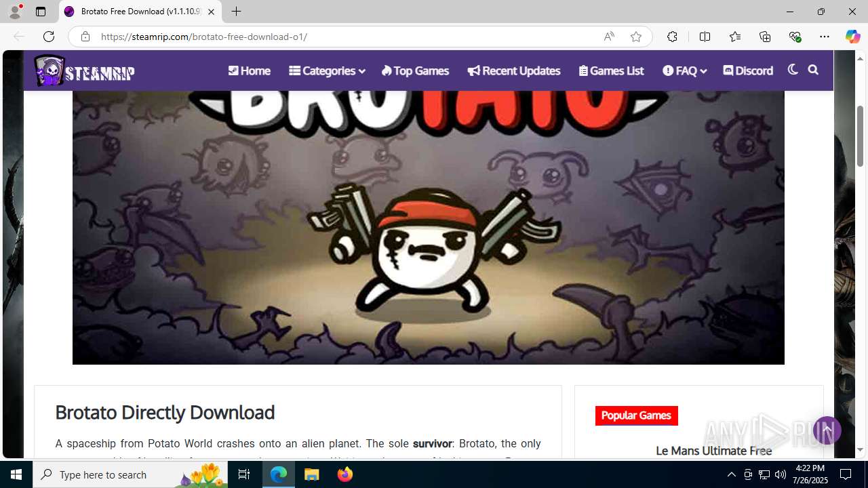868x488 pixels.
Task: Click the Brotato cover image
Action: [x=429, y=228]
